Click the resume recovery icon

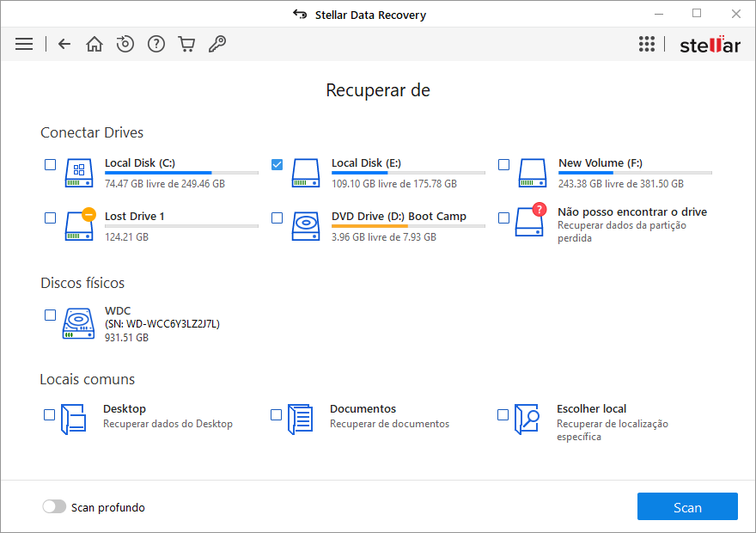click(125, 44)
